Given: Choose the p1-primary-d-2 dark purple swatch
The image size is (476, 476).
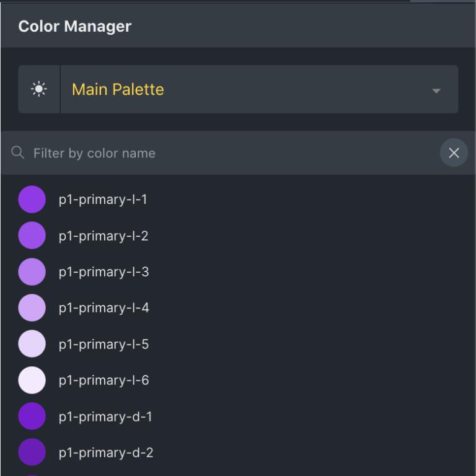Looking at the screenshot, I should click(32, 452).
